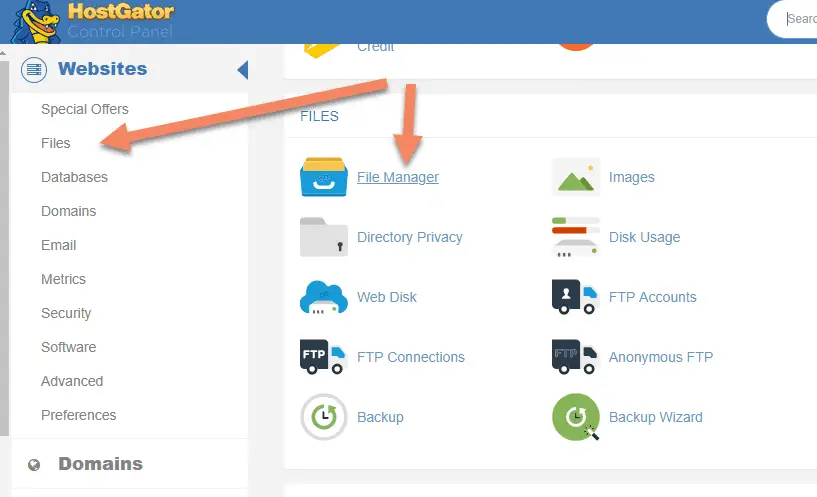
Task: Click the FTP Connections truck icon
Action: click(324, 357)
